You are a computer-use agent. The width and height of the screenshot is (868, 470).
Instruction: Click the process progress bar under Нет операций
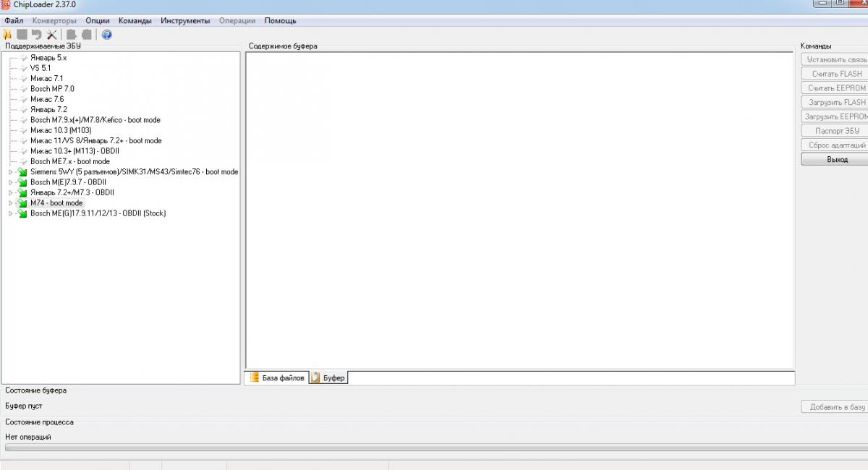coord(436,448)
